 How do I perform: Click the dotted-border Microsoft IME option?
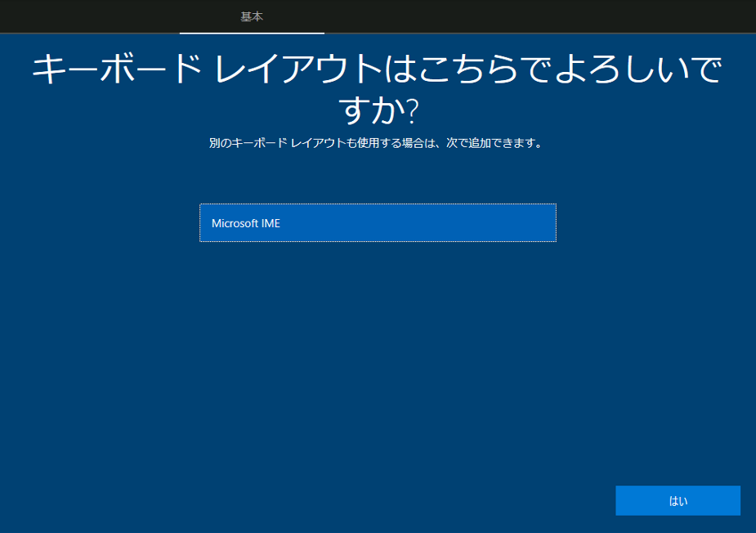click(x=378, y=222)
